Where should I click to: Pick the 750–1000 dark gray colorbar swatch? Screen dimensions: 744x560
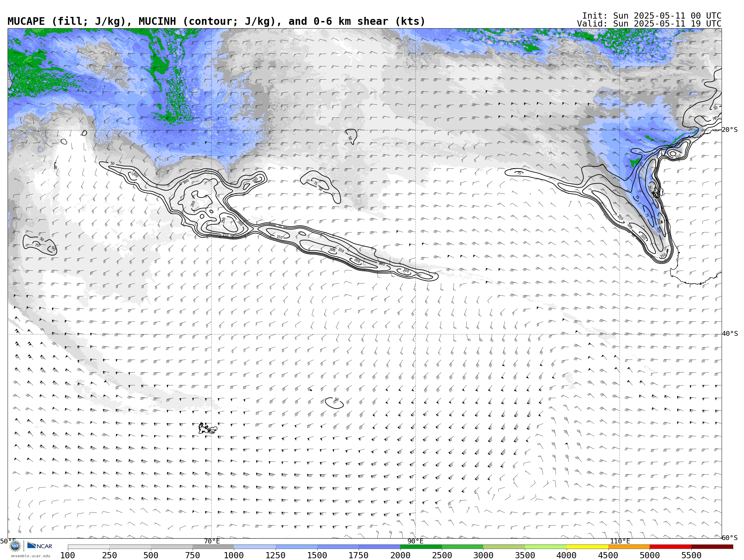pyautogui.click(x=213, y=547)
